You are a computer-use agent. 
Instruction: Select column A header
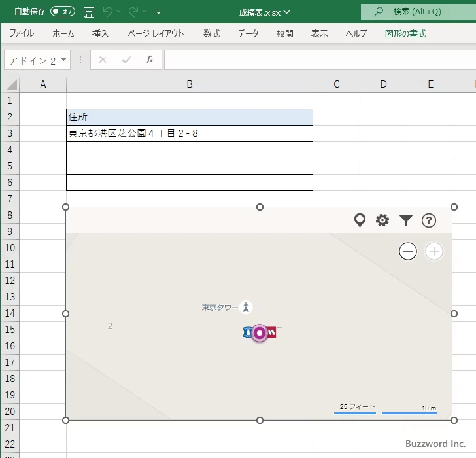[43, 84]
